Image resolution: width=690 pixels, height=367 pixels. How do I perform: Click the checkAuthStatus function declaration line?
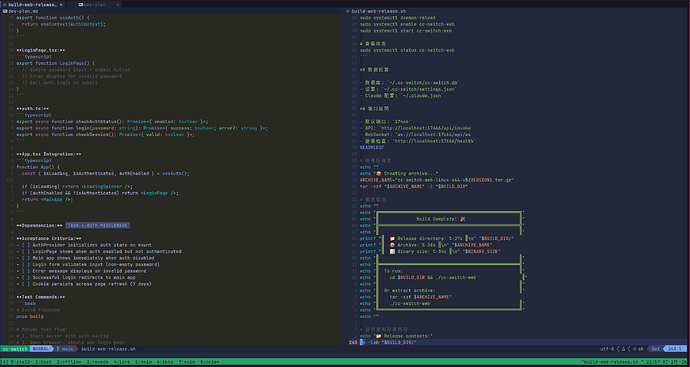[x=112, y=121]
